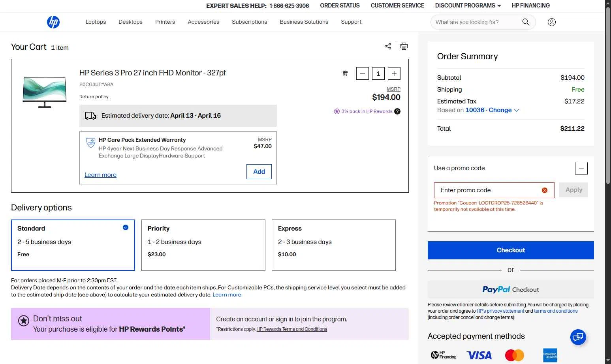Click the delivery truck icon

pos(90,116)
